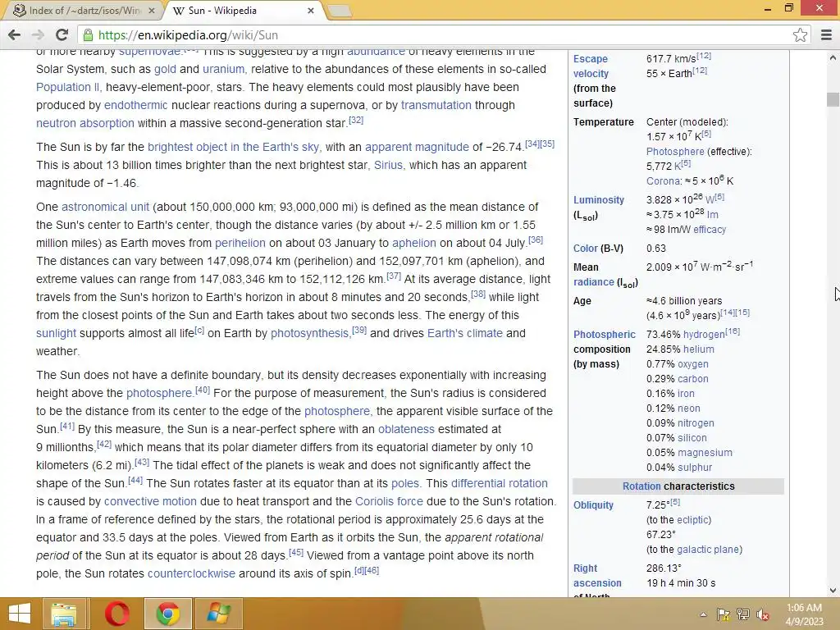Open the magnesium link
The width and height of the screenshot is (840, 630).
point(705,453)
